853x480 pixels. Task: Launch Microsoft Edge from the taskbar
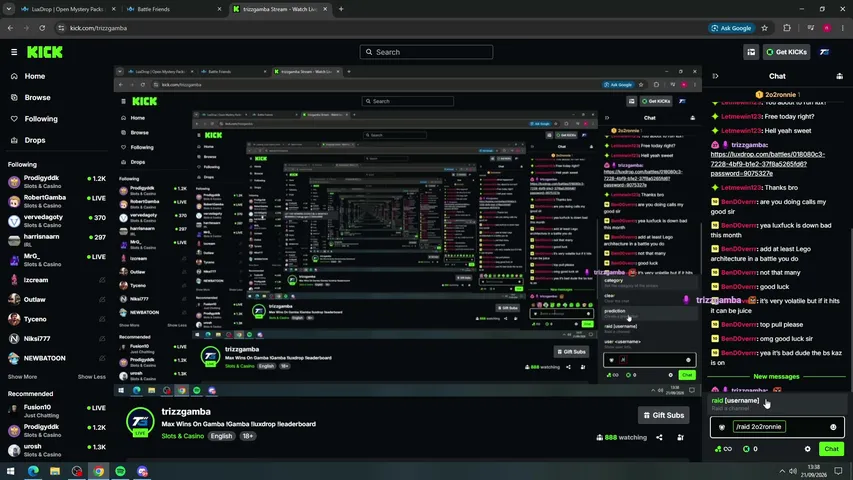pyautogui.click(x=33, y=471)
